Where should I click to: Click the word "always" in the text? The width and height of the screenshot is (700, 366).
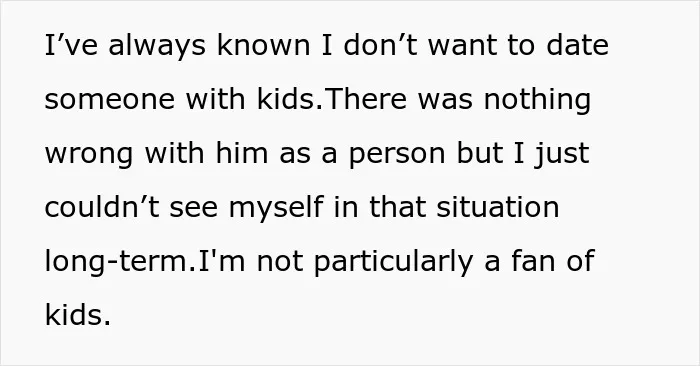point(157,46)
